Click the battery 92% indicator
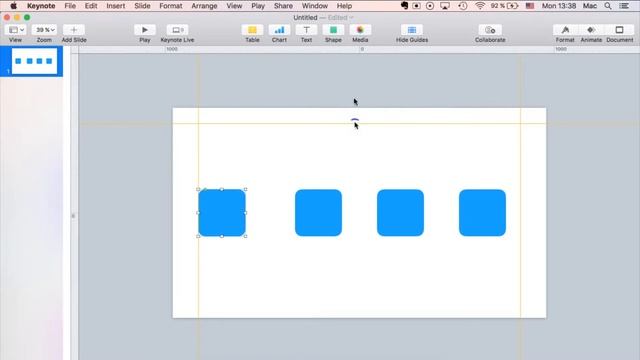640x360 pixels. click(x=504, y=6)
